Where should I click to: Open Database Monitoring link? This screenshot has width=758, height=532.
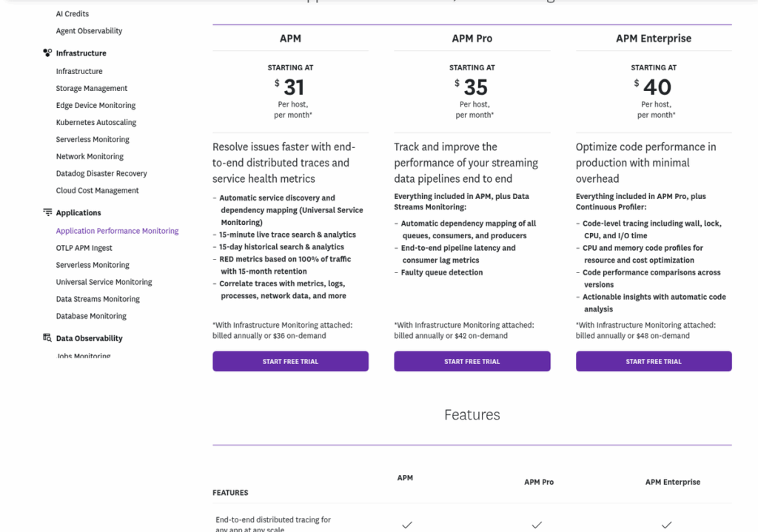click(91, 315)
